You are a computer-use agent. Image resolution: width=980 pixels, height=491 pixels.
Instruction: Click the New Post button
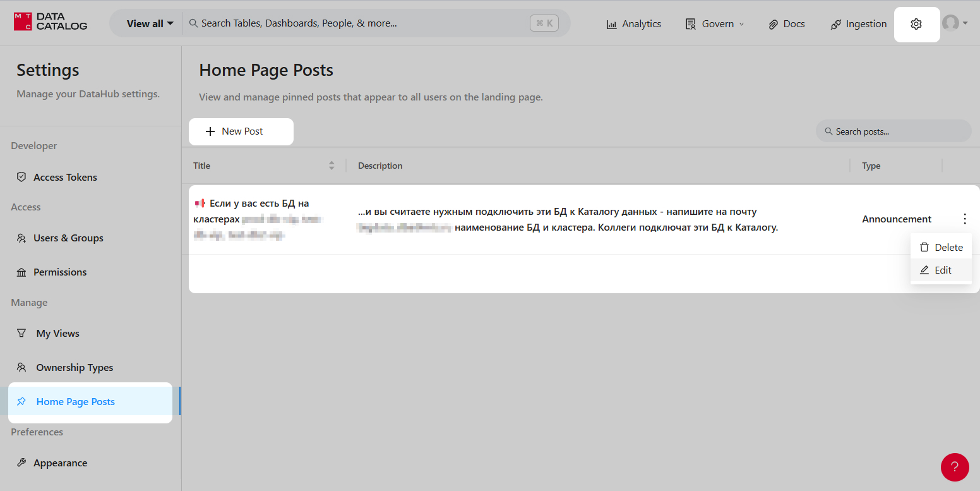[x=241, y=131]
